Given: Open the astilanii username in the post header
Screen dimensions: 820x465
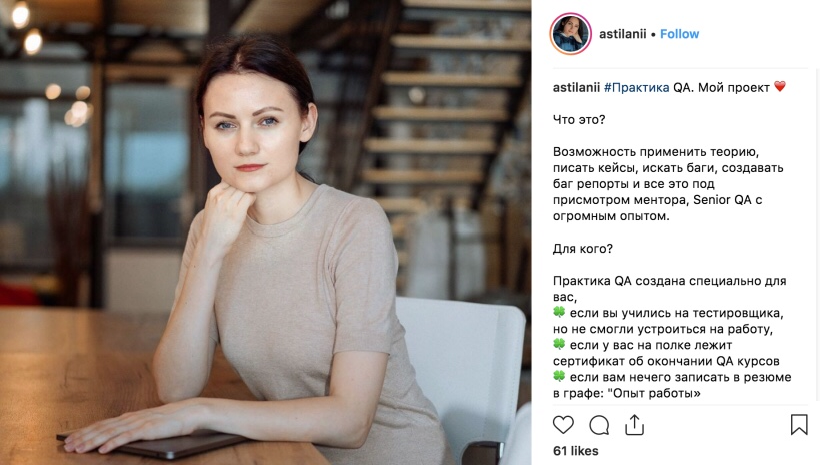Looking at the screenshot, I should 622,34.
